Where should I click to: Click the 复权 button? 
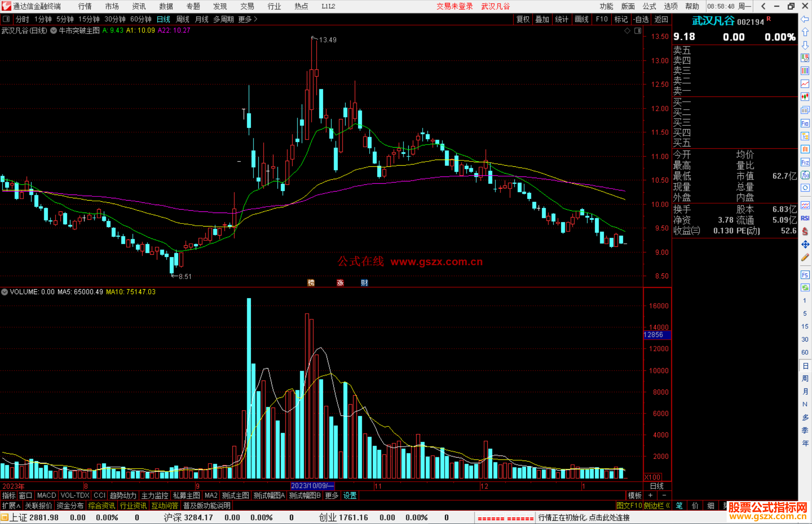pos(523,19)
